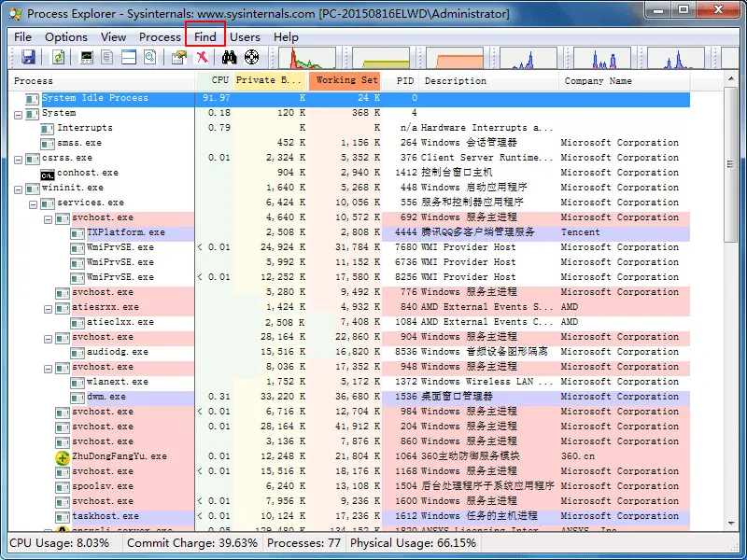The width and height of the screenshot is (747, 560).
Task: Click the crosshair Find Window's Process icon
Action: point(251,58)
